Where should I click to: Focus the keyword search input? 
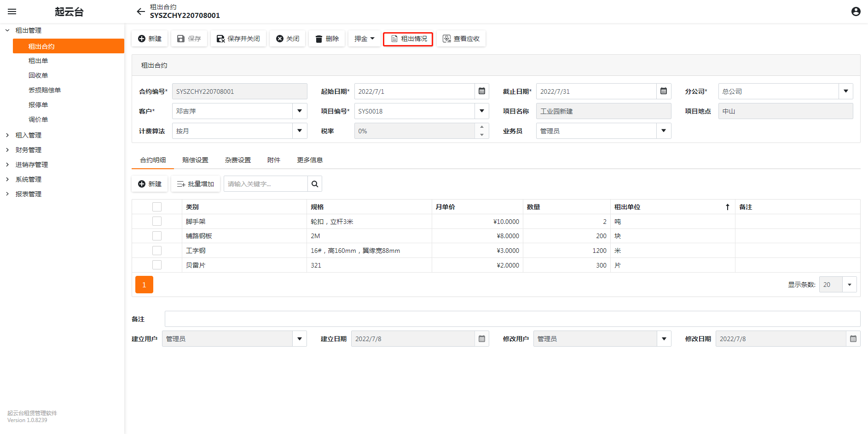tap(266, 184)
